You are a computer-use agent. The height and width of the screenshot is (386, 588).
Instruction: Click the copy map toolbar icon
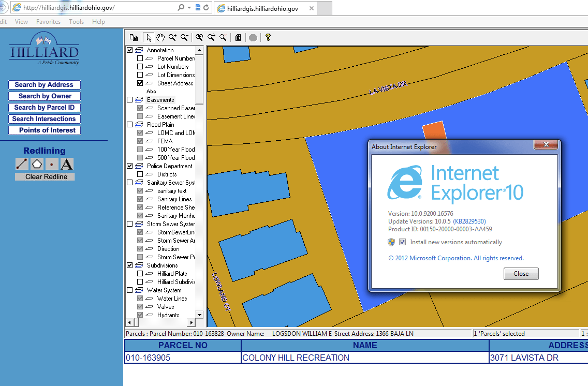tap(134, 37)
